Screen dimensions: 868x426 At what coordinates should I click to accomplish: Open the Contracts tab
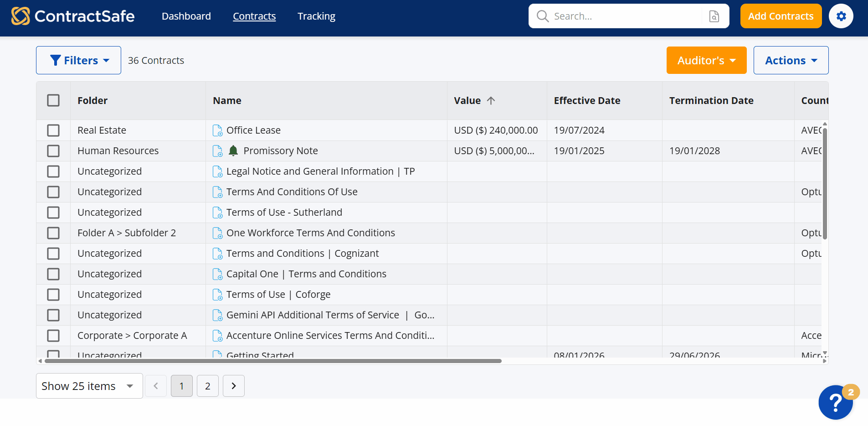254,16
